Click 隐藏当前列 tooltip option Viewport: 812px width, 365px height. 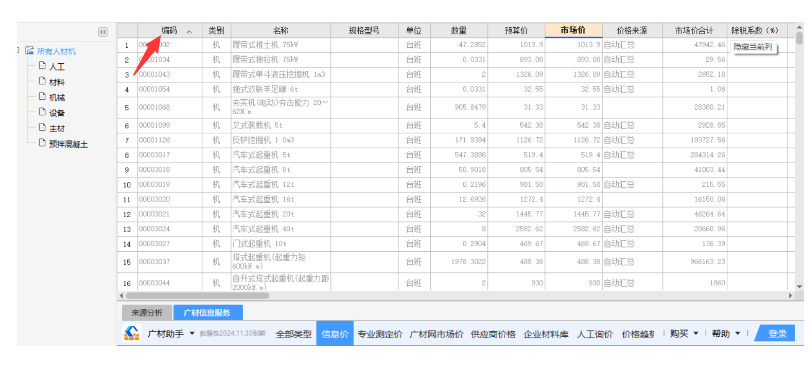(x=753, y=47)
